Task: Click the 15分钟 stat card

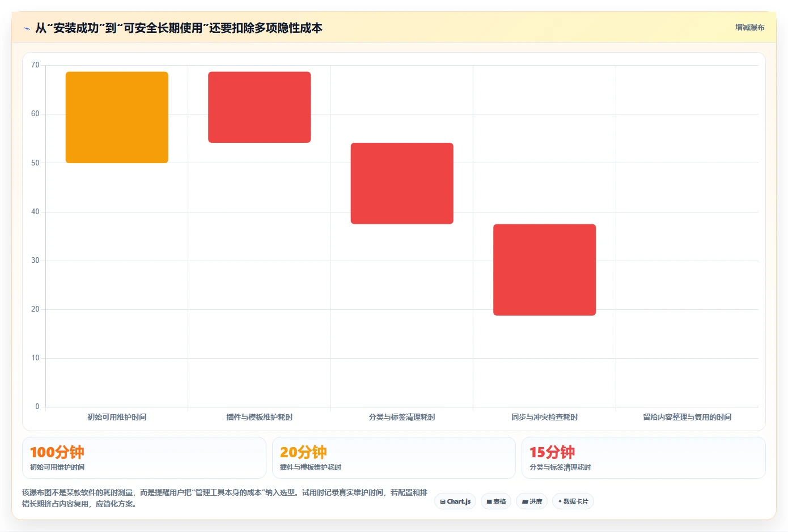Action: coord(643,458)
